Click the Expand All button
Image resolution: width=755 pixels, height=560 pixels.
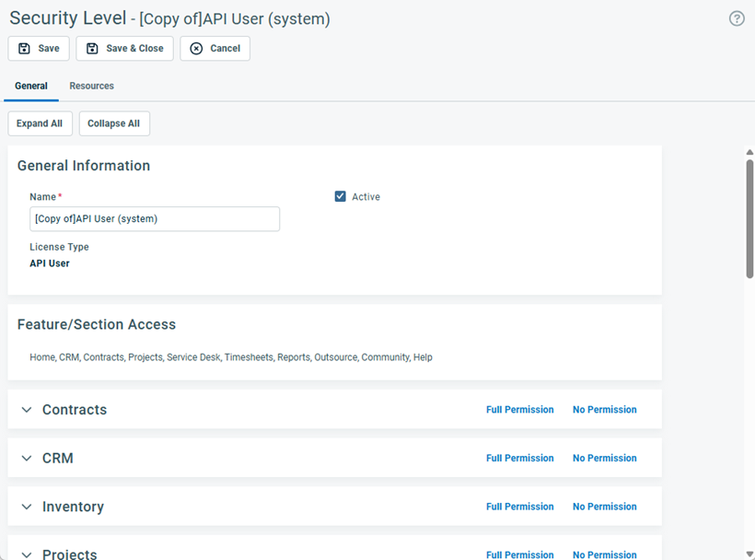pyautogui.click(x=40, y=122)
